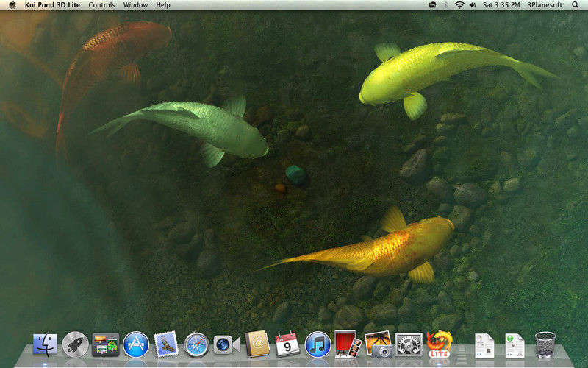Open the App Store dock icon
This screenshot has height=368, width=588.
tap(136, 344)
